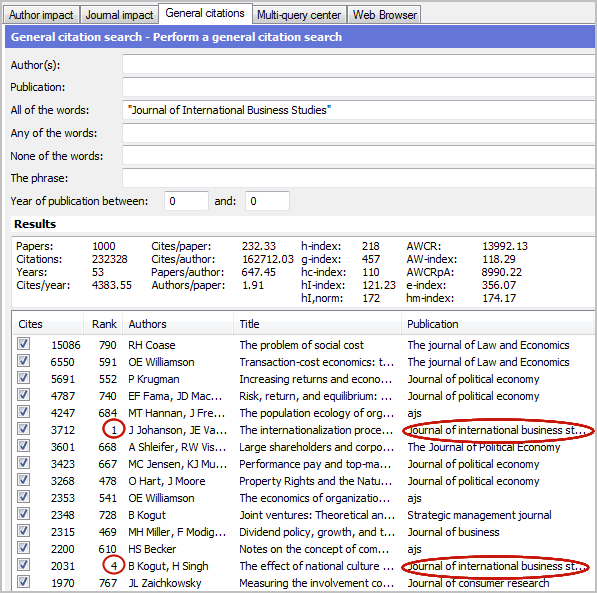The height and width of the screenshot is (593, 597).
Task: Toggle checkbox for J Johanson row
Action: coord(23,429)
